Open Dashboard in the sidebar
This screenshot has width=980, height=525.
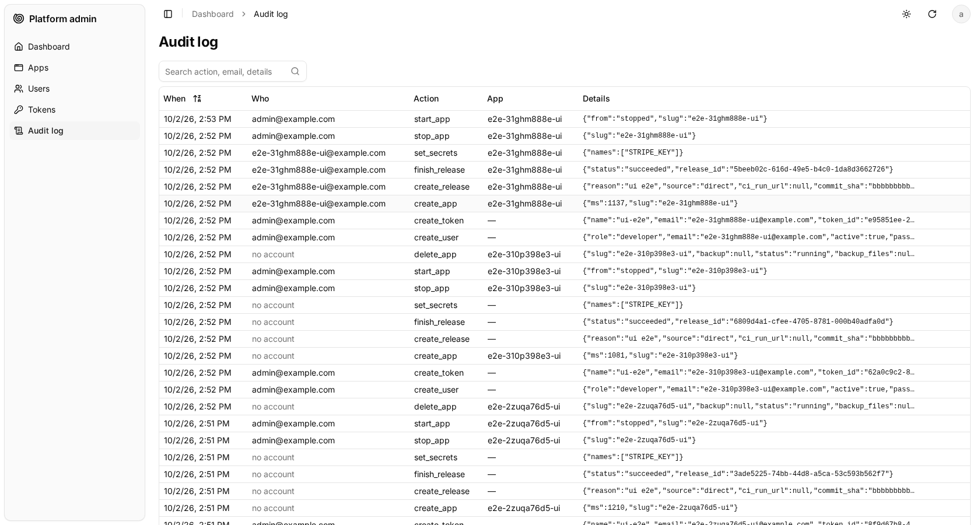point(75,47)
